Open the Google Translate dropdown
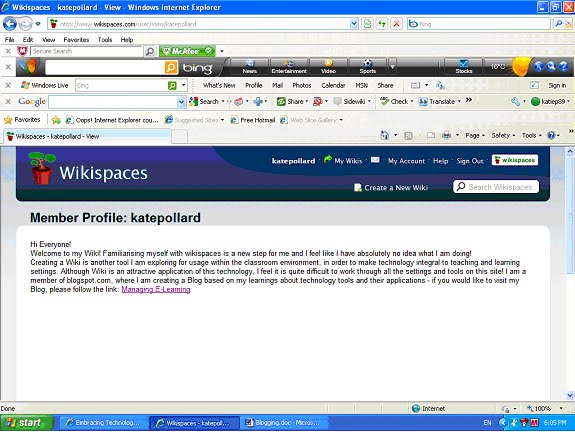Image resolution: width=575 pixels, height=432 pixels. click(459, 102)
